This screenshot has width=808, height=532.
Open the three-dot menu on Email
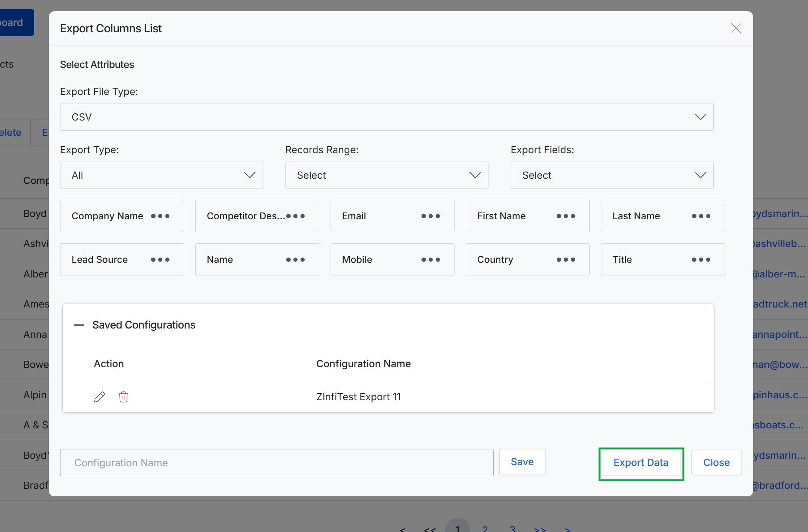coord(430,216)
